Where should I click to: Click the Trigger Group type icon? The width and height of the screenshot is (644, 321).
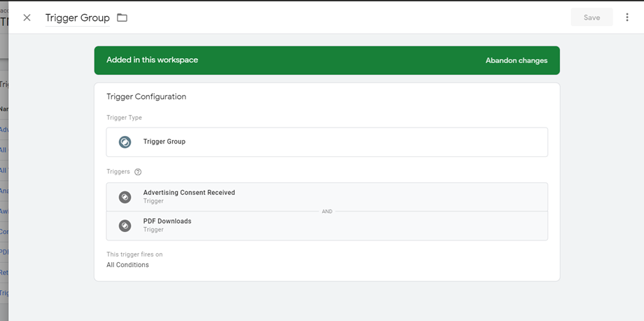coord(125,142)
